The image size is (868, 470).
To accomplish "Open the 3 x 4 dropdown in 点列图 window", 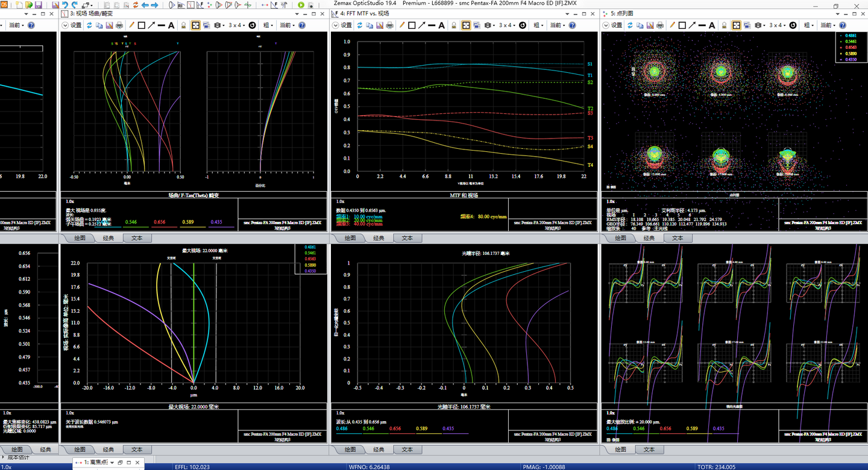I will [778, 25].
